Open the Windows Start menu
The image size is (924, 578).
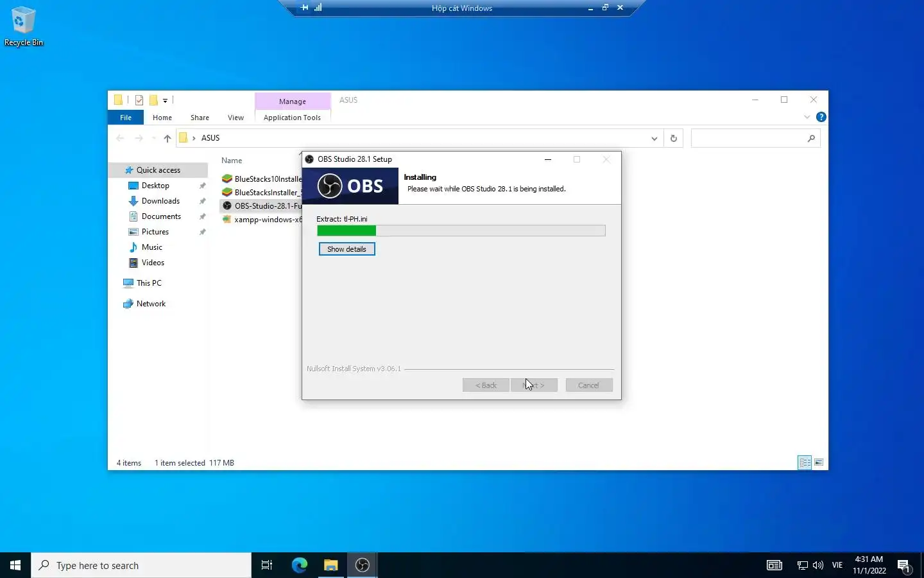point(15,565)
